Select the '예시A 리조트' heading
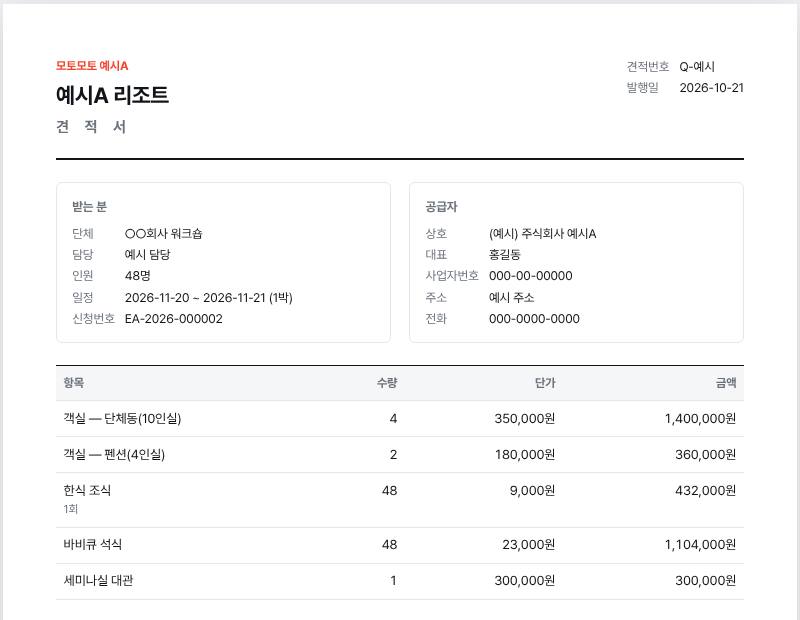800x620 pixels. 112,95
